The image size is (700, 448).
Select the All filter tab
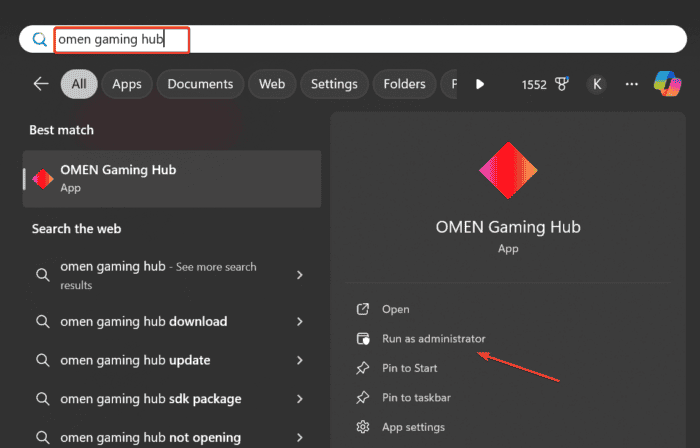pyautogui.click(x=79, y=84)
